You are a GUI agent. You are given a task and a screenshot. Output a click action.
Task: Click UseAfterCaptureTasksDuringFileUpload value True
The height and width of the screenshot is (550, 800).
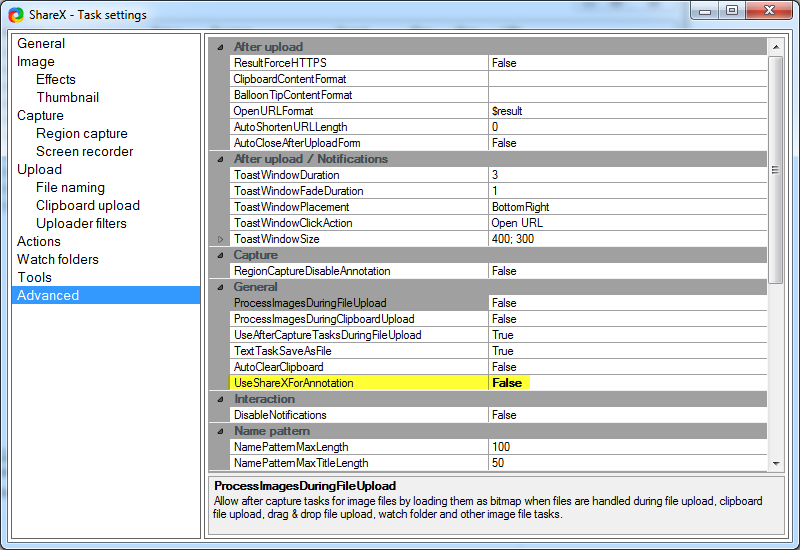click(628, 335)
